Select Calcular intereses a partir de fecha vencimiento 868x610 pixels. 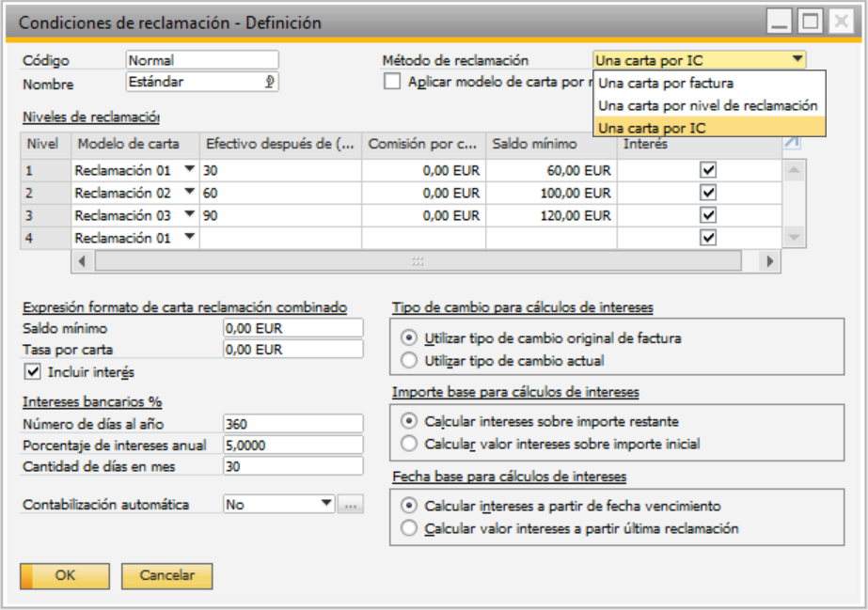pos(409,506)
